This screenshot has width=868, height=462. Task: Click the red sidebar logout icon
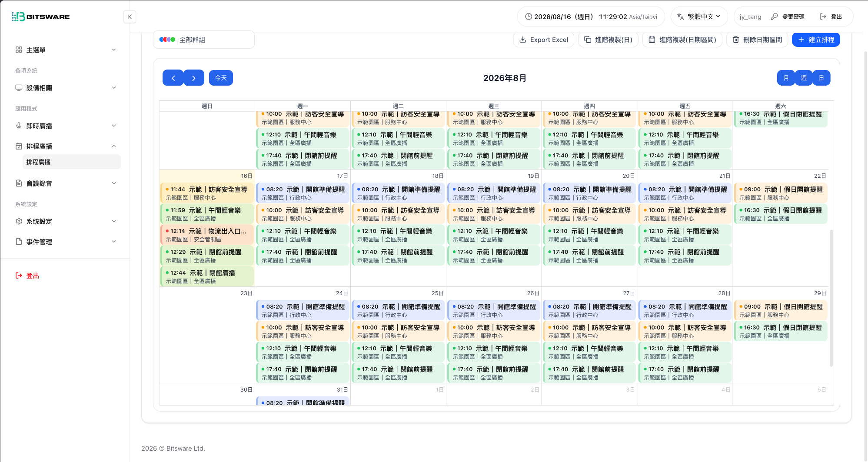click(x=19, y=275)
